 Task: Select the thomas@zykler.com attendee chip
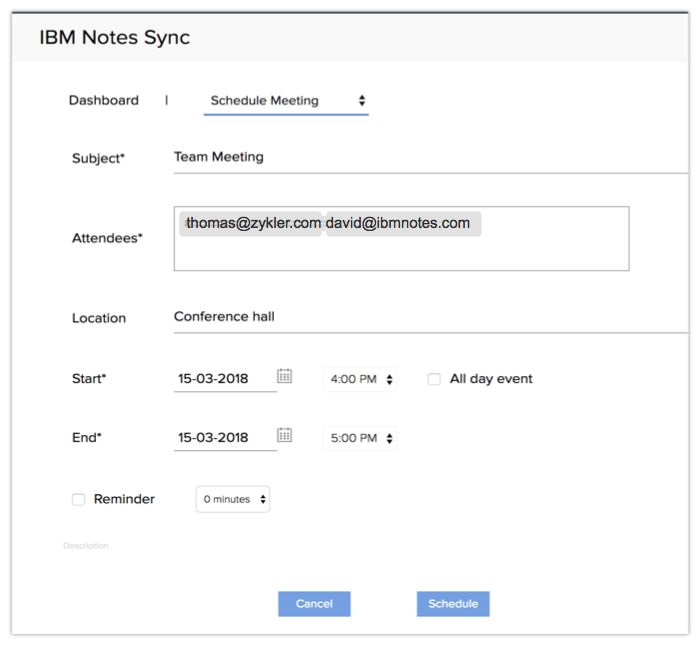click(252, 223)
